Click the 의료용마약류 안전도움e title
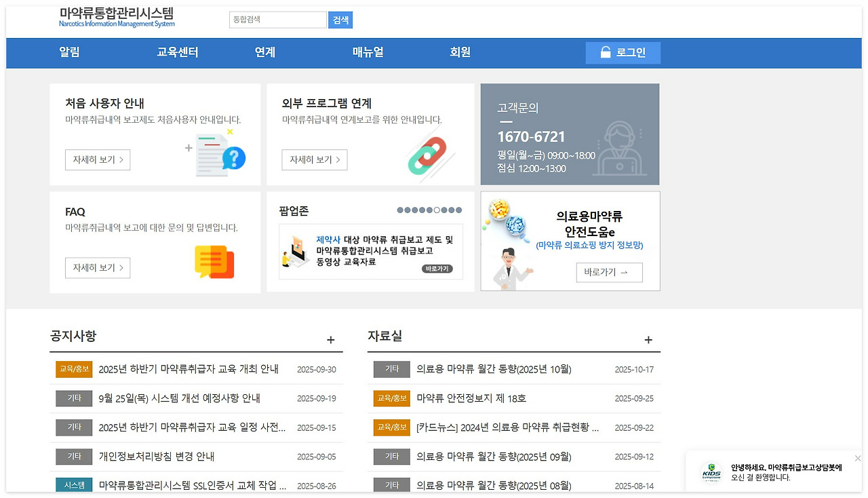The image size is (868, 498). click(589, 224)
